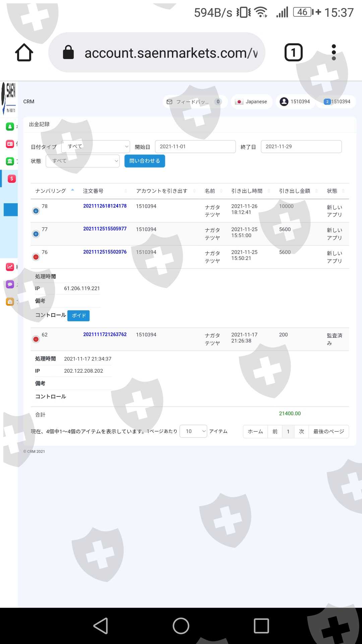Click the 終了日 end date field

pos(301,147)
